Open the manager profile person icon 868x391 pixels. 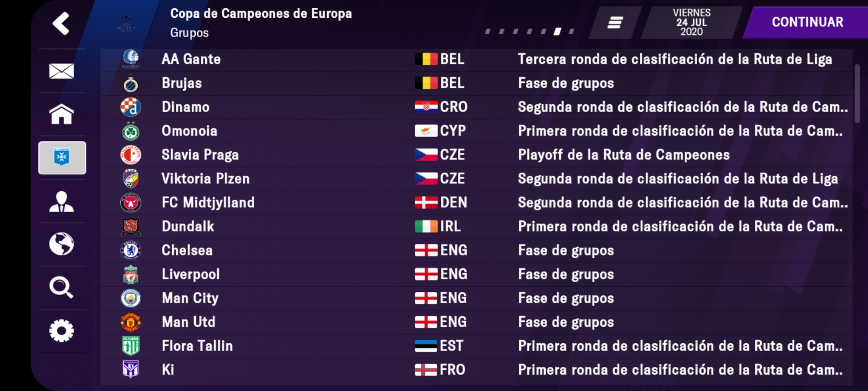[x=61, y=201]
